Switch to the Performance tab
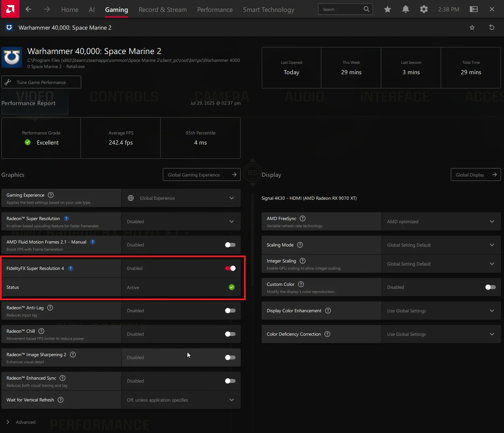Screen dimensions: 504x433 [x=215, y=10]
